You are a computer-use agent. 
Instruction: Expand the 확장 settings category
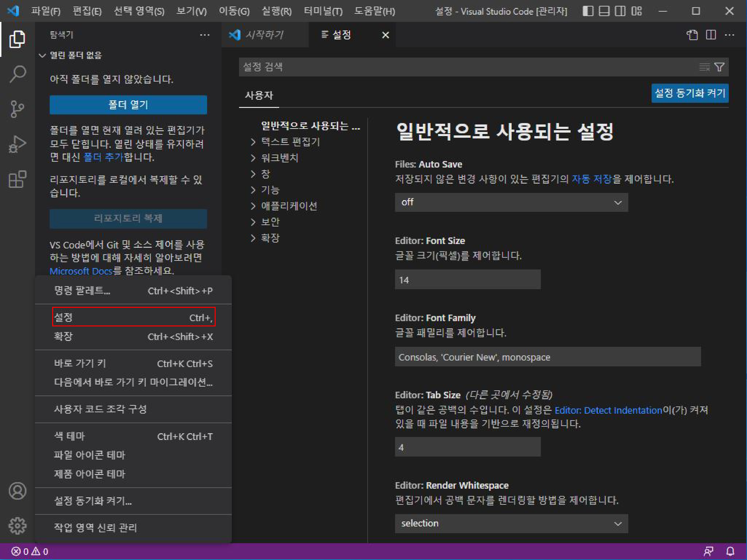pyautogui.click(x=254, y=238)
